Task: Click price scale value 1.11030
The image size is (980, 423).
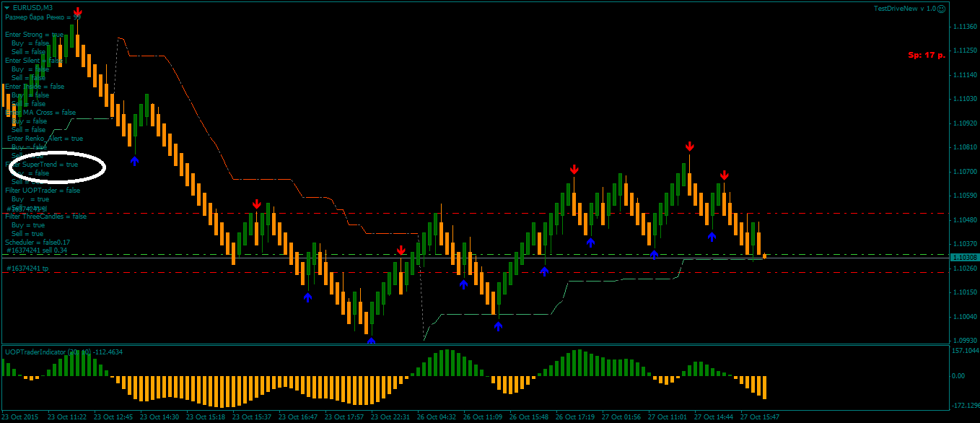Action: click(965, 99)
